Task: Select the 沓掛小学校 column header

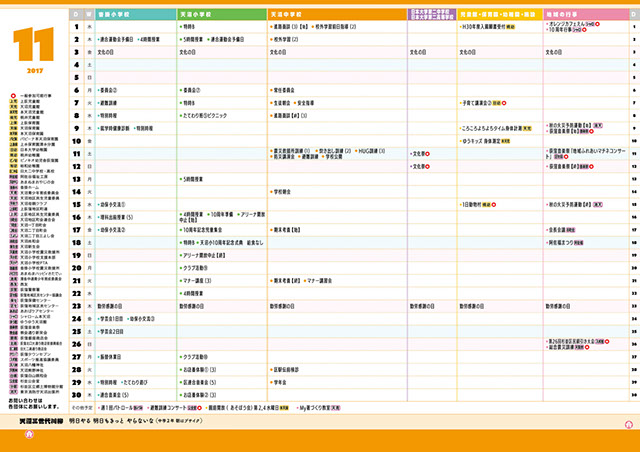Action: coord(136,14)
